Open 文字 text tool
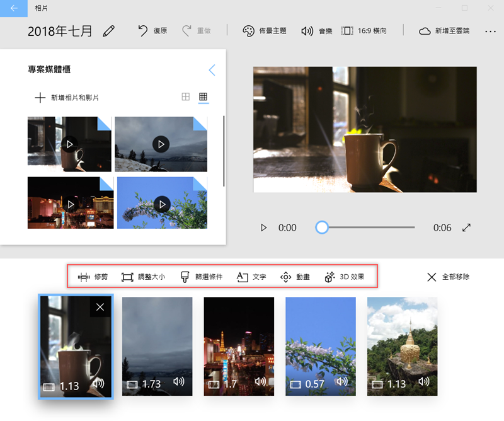This screenshot has width=504, height=421. [251, 277]
